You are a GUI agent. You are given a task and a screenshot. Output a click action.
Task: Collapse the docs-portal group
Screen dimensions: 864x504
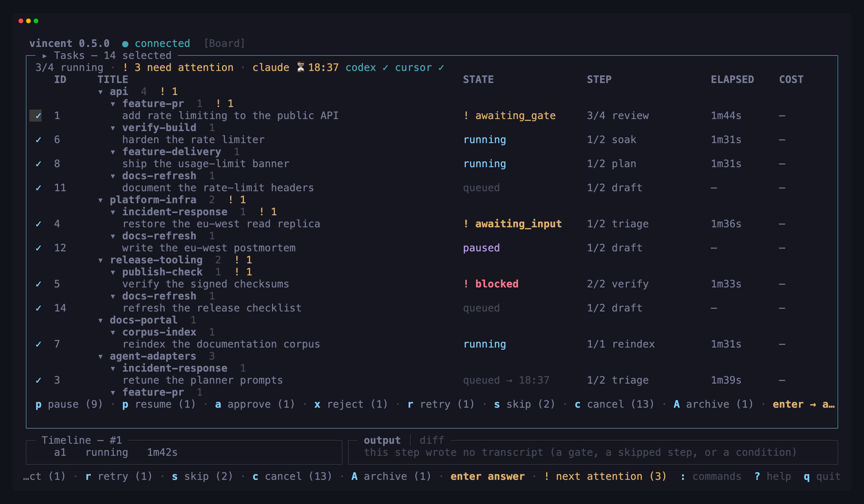pyautogui.click(x=100, y=321)
